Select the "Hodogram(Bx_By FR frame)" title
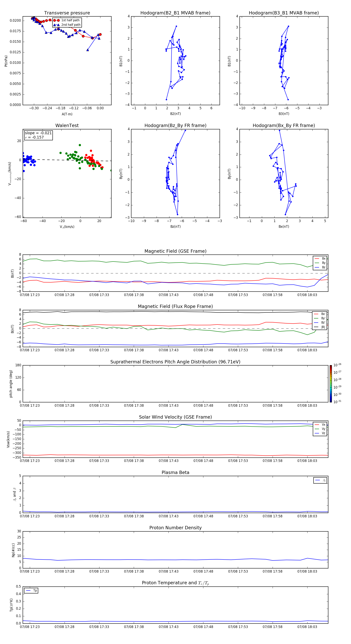Image resolution: width=351 pixels, height=644 pixels. pyautogui.click(x=284, y=125)
